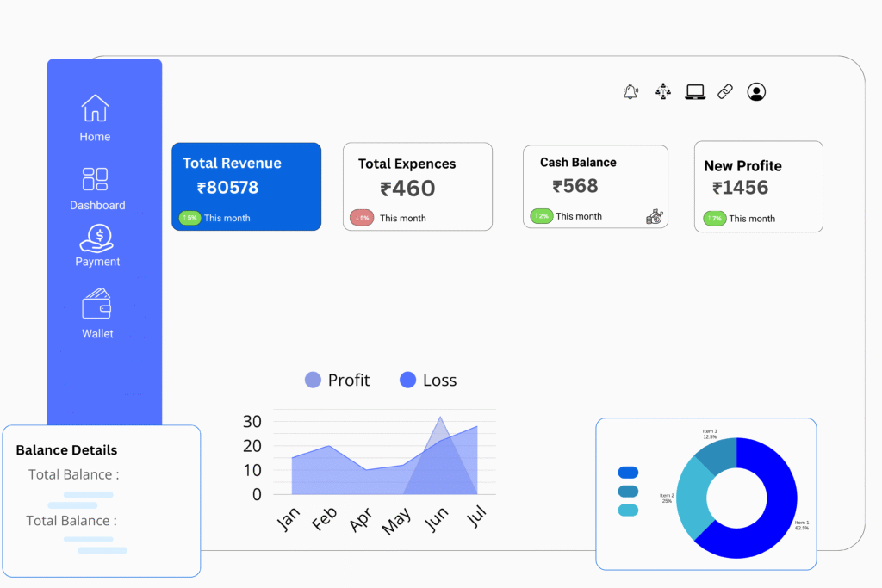Screen dimensions: 882x588
Task: Click the money bag icon in Cash Balance
Action: coord(655,217)
